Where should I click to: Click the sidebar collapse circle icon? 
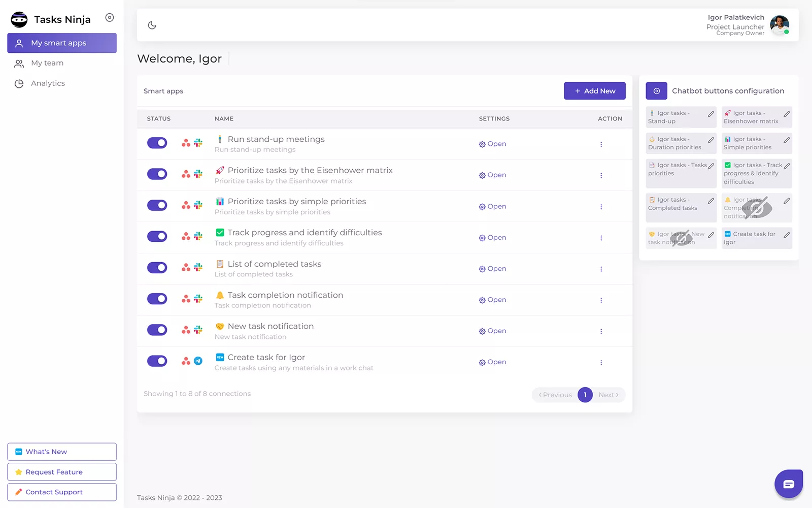click(x=109, y=18)
